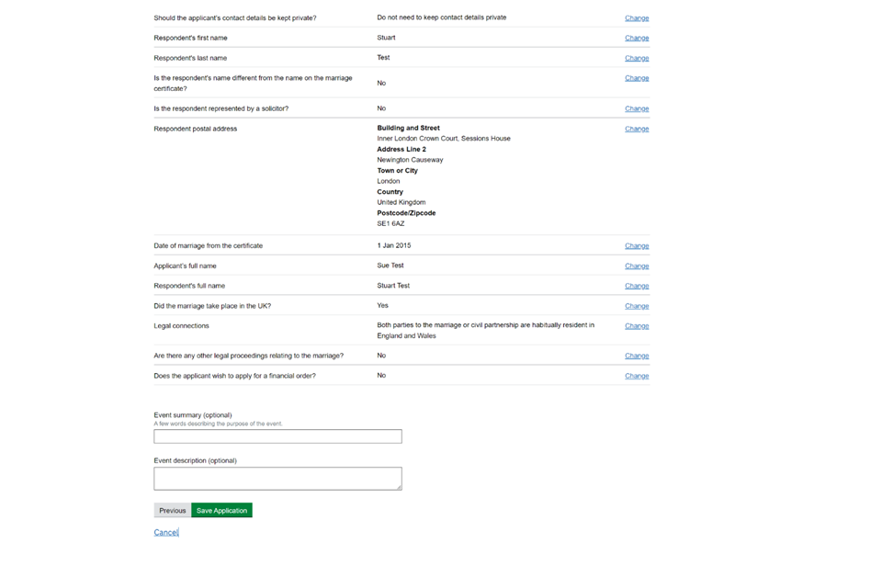The height and width of the screenshot is (588, 882).
Task: Click the green Save Application button
Action: [221, 511]
